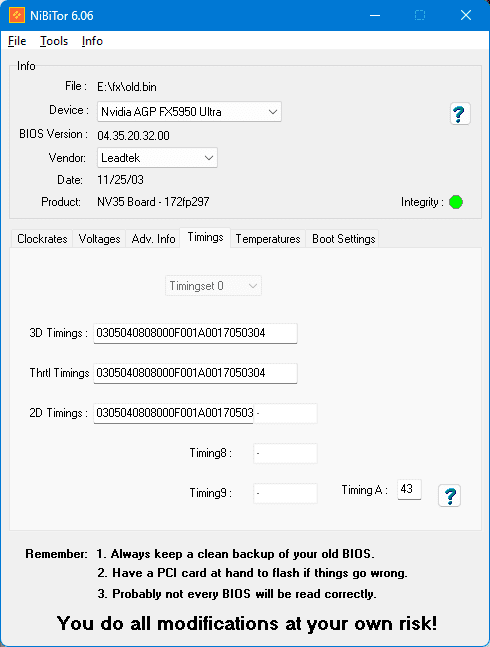Click the dash field right of 2D Timings
Viewport: 490px width, 647px height.
[x=285, y=413]
